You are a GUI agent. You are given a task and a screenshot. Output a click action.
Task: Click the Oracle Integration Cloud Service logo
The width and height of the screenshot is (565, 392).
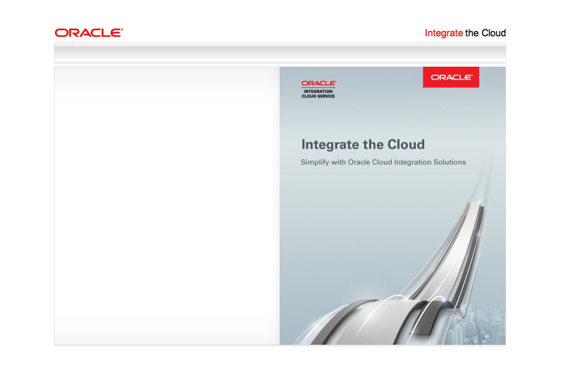[x=318, y=89]
